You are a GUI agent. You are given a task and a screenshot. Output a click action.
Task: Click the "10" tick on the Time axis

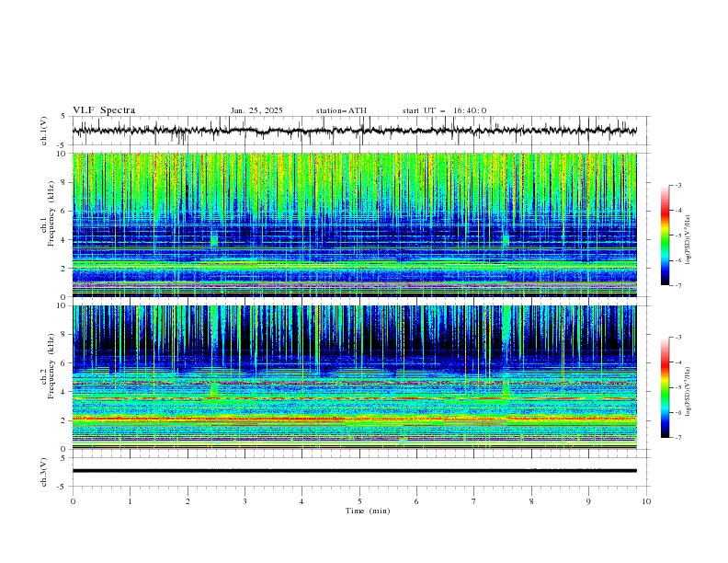coord(646,501)
